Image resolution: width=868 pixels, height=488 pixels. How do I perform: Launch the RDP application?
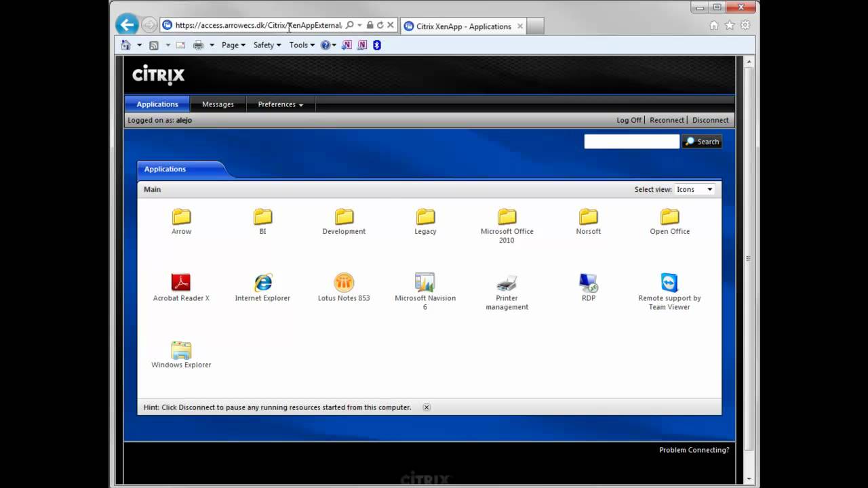[588, 287]
